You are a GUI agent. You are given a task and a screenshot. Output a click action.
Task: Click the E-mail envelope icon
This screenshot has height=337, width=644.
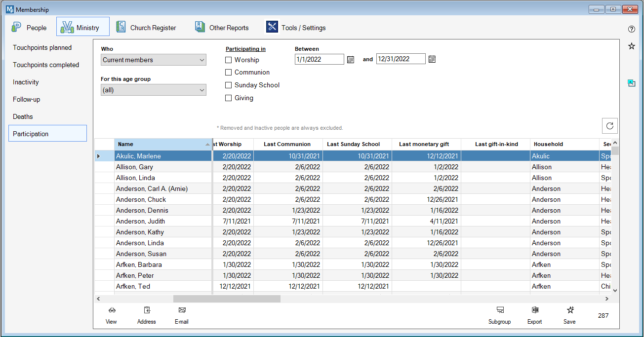pyautogui.click(x=182, y=310)
